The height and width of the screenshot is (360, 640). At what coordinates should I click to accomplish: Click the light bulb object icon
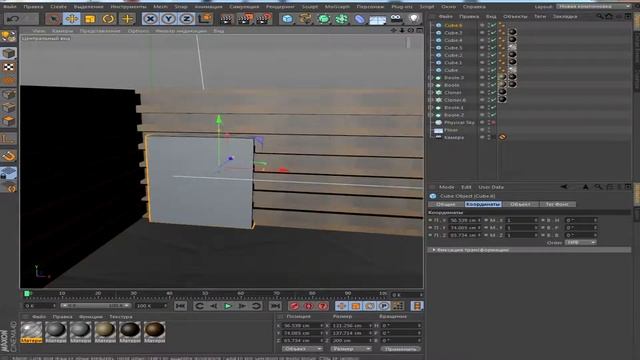click(414, 19)
